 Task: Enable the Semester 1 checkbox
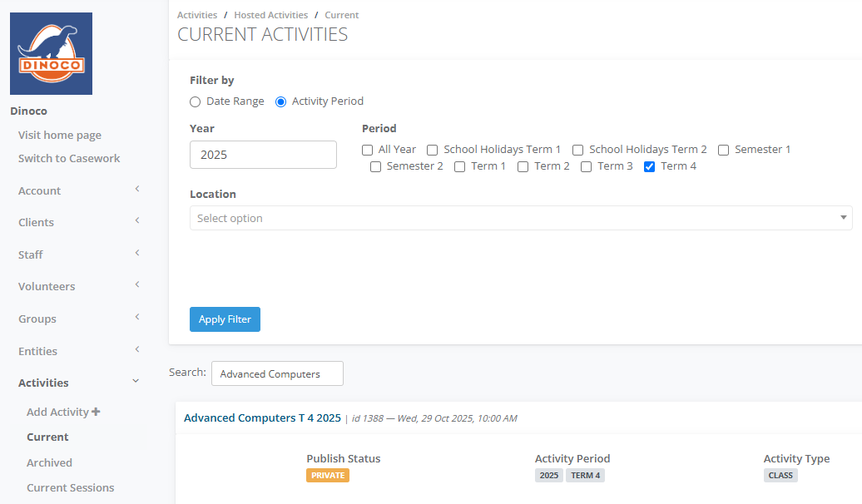724,150
